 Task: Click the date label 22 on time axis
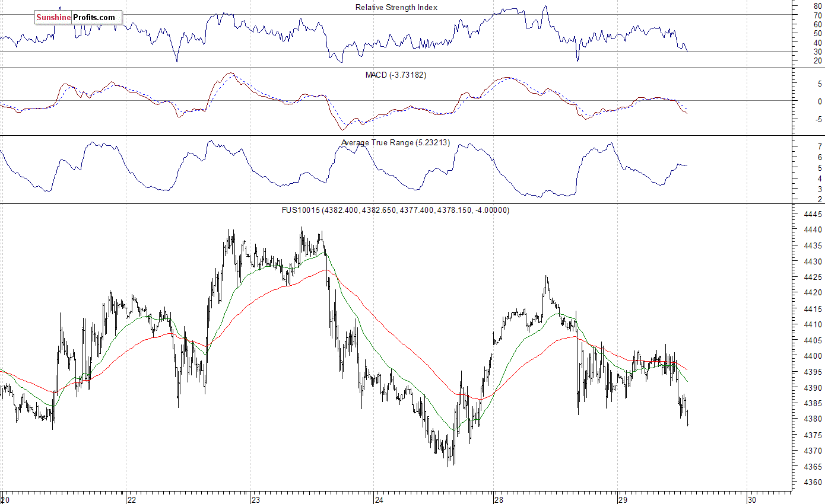[x=132, y=499]
